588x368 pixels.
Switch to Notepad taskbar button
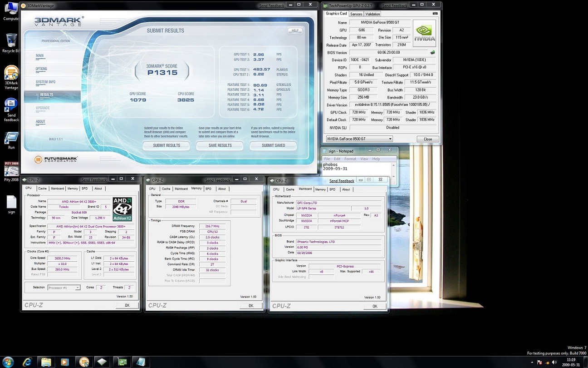[x=141, y=362]
